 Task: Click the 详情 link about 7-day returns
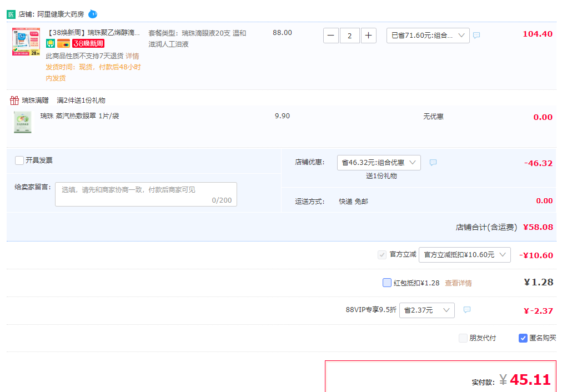(x=132, y=56)
